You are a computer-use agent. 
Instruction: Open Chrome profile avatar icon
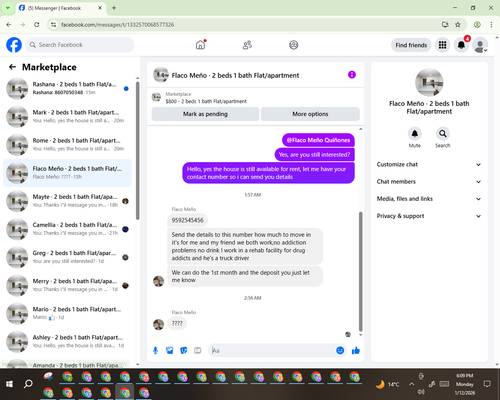pyautogui.click(x=477, y=25)
